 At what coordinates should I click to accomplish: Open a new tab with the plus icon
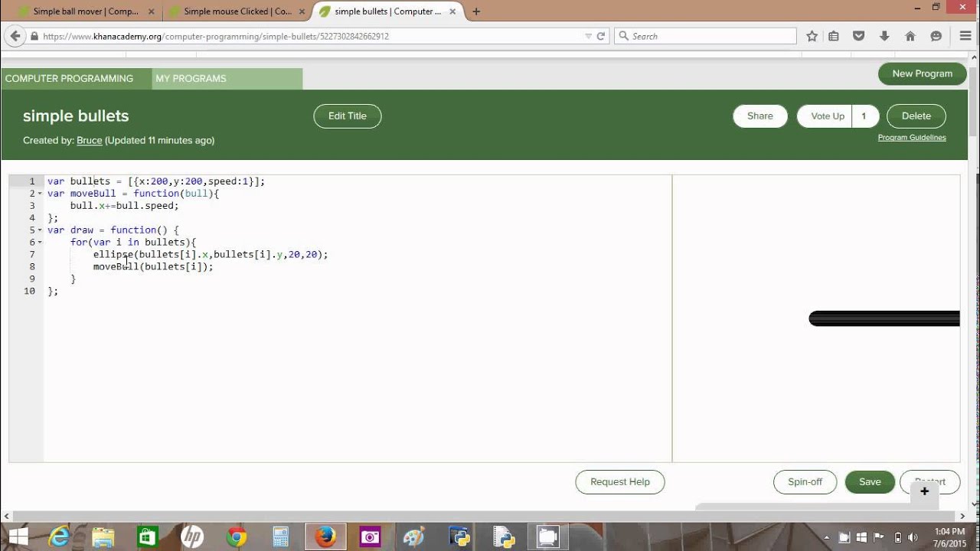(x=476, y=11)
